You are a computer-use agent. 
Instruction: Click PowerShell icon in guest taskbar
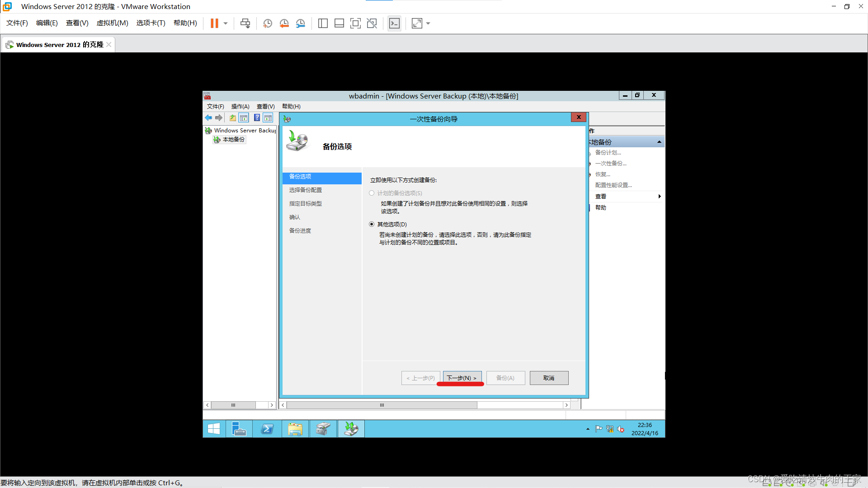point(267,429)
